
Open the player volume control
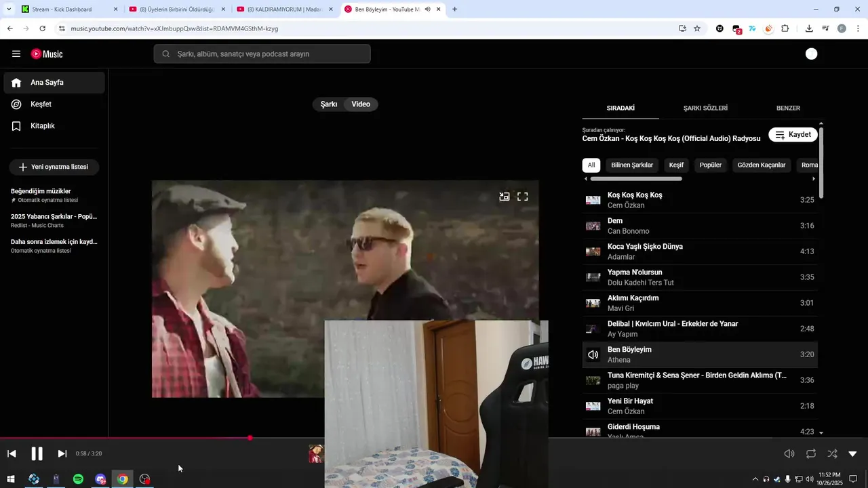tap(789, 453)
